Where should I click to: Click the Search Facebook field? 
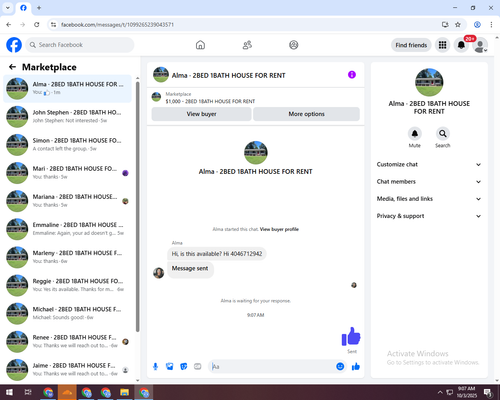coord(80,45)
